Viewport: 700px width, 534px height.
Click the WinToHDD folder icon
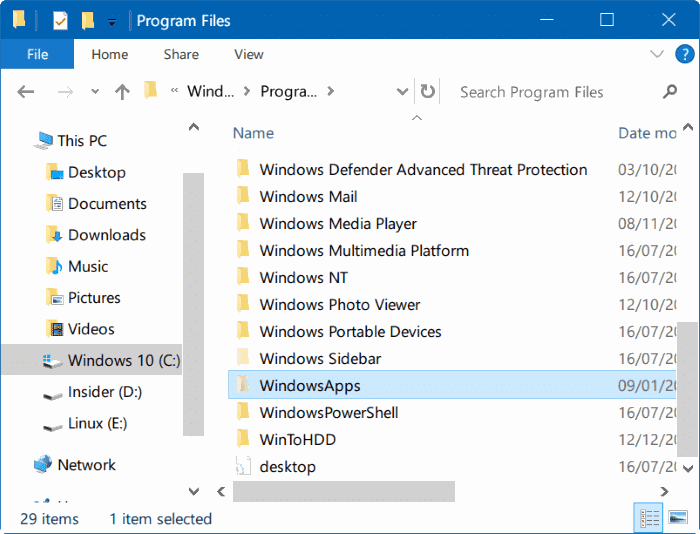coord(243,438)
